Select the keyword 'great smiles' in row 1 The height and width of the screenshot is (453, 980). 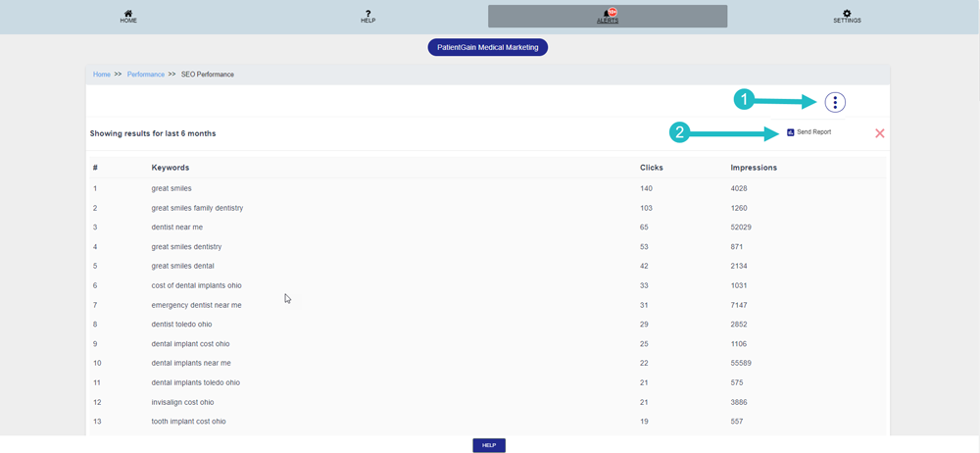click(x=171, y=188)
